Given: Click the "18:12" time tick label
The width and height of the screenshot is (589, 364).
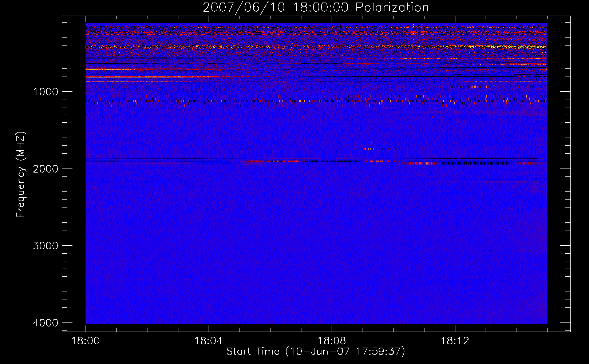Looking at the screenshot, I should click(x=455, y=341).
